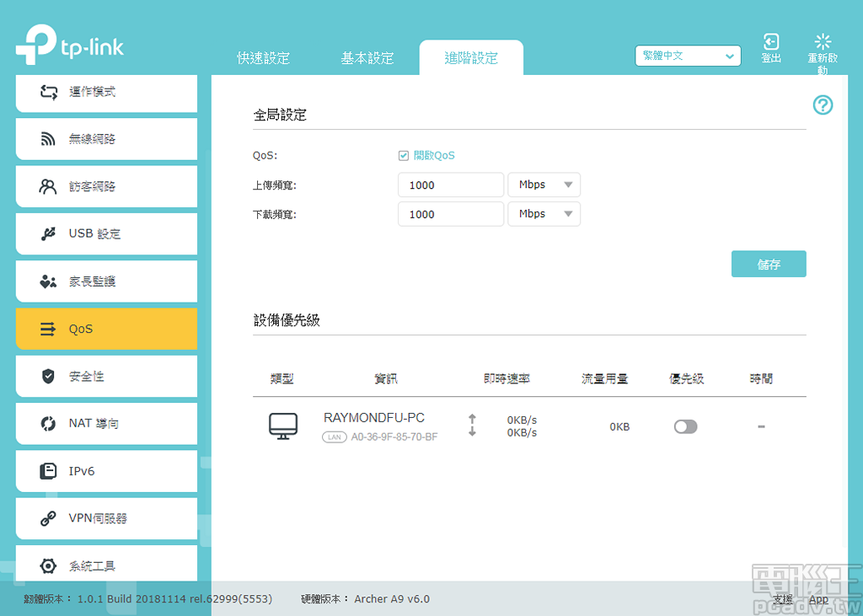The height and width of the screenshot is (616, 863).
Task: Click the 儲存 save button
Action: coord(769,263)
